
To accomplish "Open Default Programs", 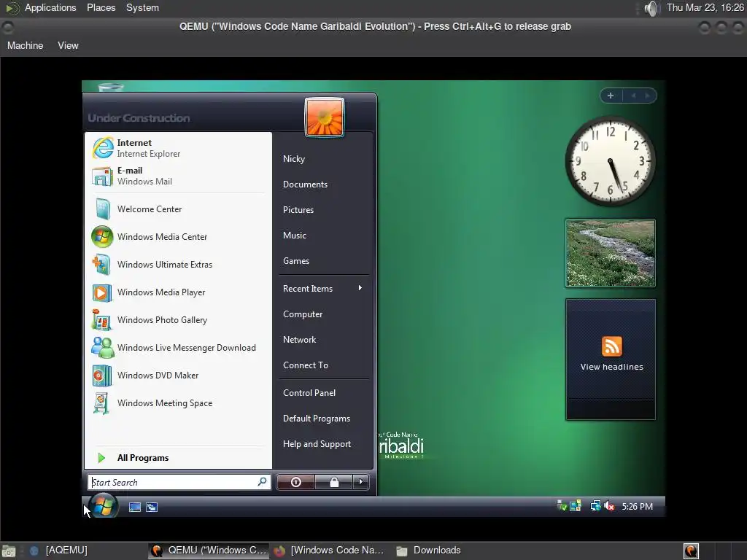I will 317,419.
